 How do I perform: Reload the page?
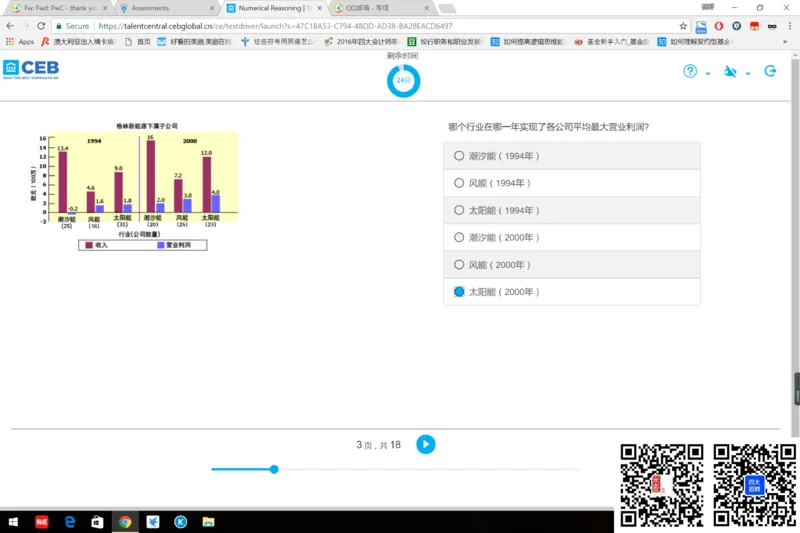click(x=41, y=26)
